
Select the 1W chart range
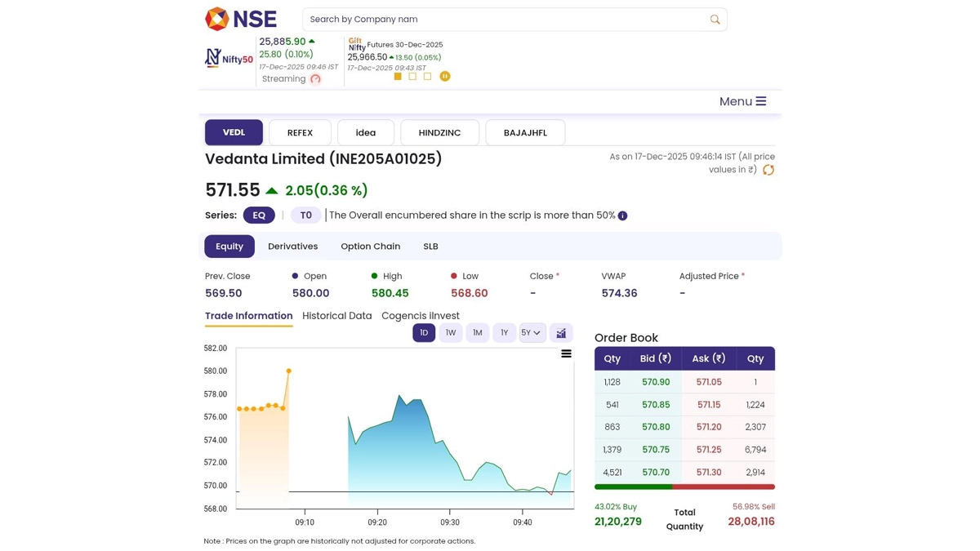[451, 333]
